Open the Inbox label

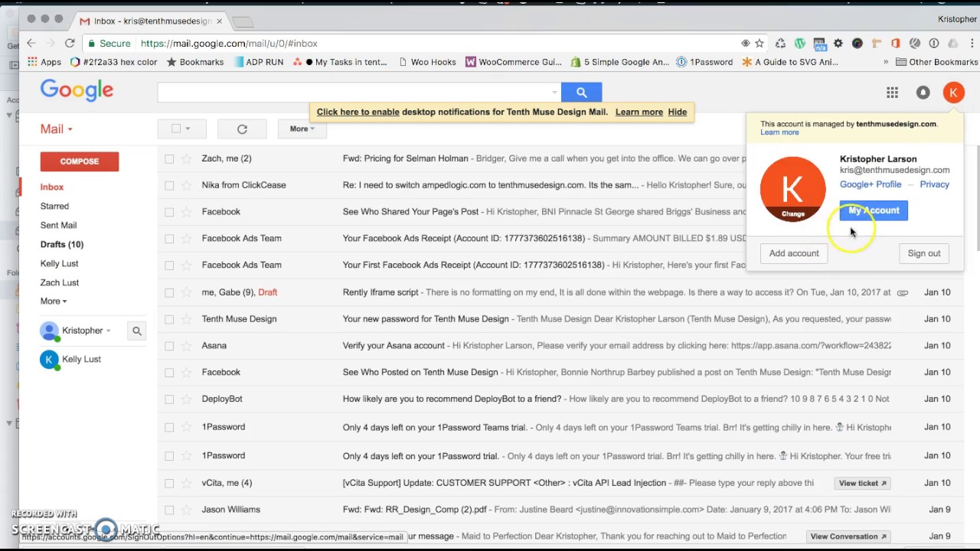pos(52,187)
